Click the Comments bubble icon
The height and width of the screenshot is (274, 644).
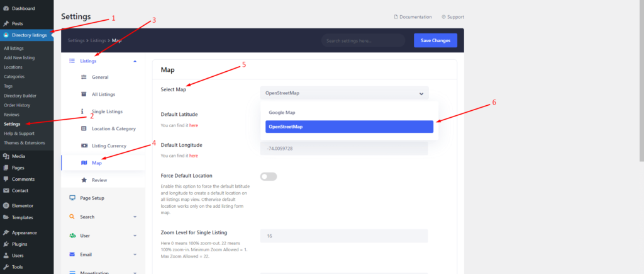pyautogui.click(x=6, y=179)
